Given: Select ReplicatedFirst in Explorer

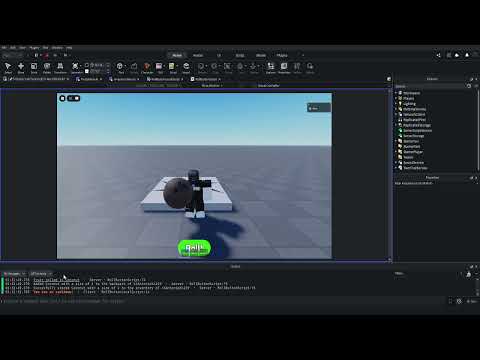Looking at the screenshot, I should [x=414, y=120].
